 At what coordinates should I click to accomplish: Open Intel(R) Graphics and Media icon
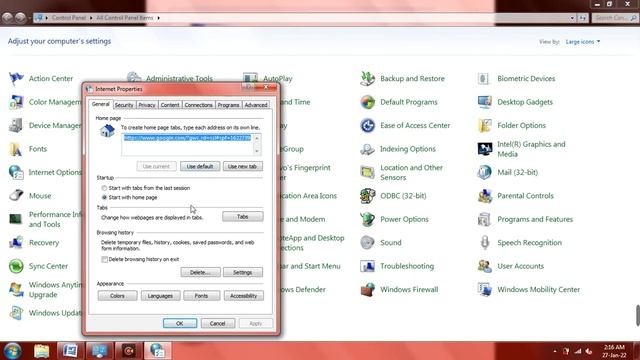[484, 149]
